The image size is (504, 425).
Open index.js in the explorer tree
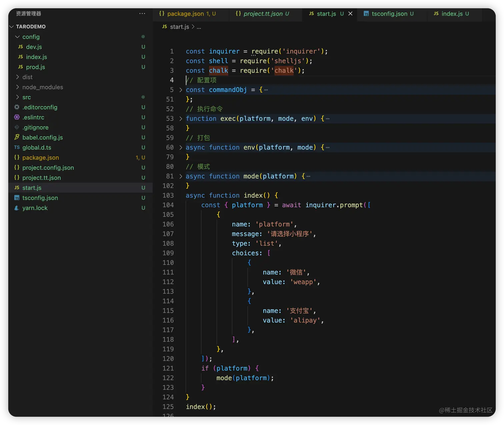(x=36, y=57)
